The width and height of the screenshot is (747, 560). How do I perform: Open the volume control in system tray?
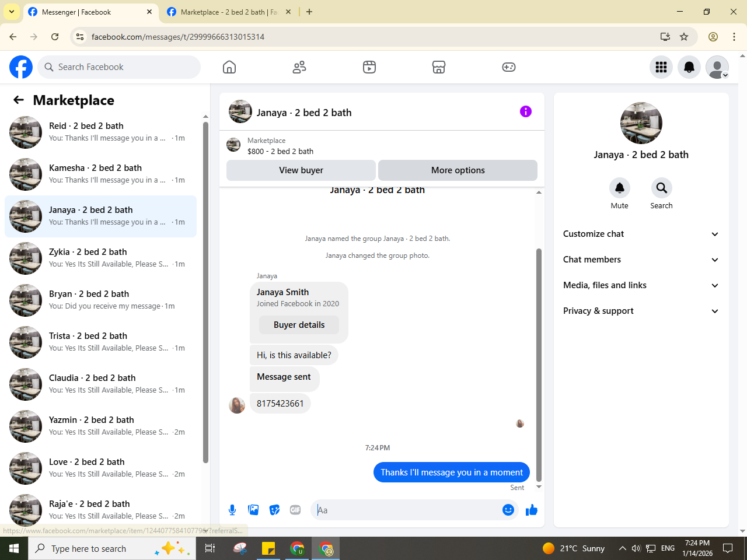(636, 548)
